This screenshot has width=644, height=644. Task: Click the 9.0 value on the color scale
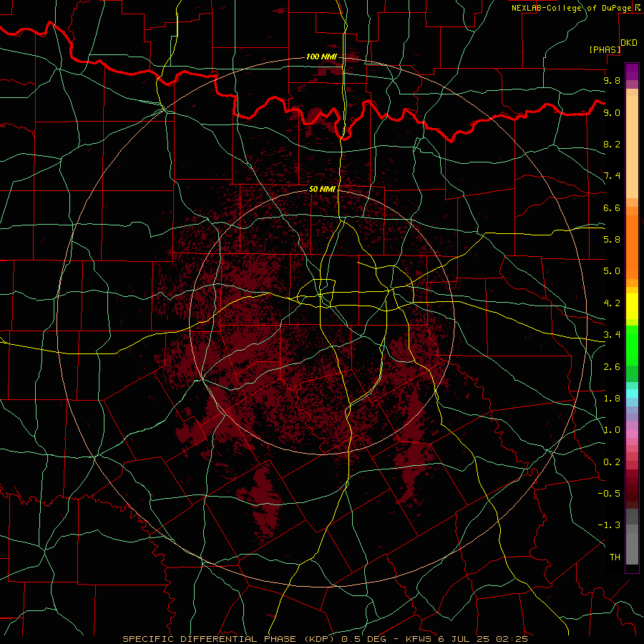click(612, 112)
